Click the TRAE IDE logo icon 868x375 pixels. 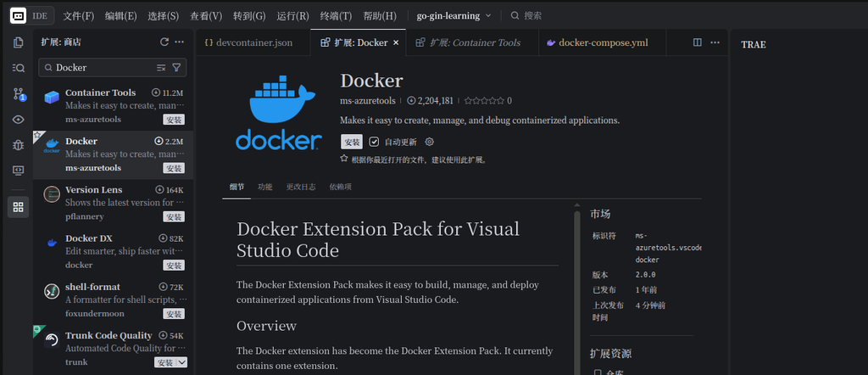point(18,15)
